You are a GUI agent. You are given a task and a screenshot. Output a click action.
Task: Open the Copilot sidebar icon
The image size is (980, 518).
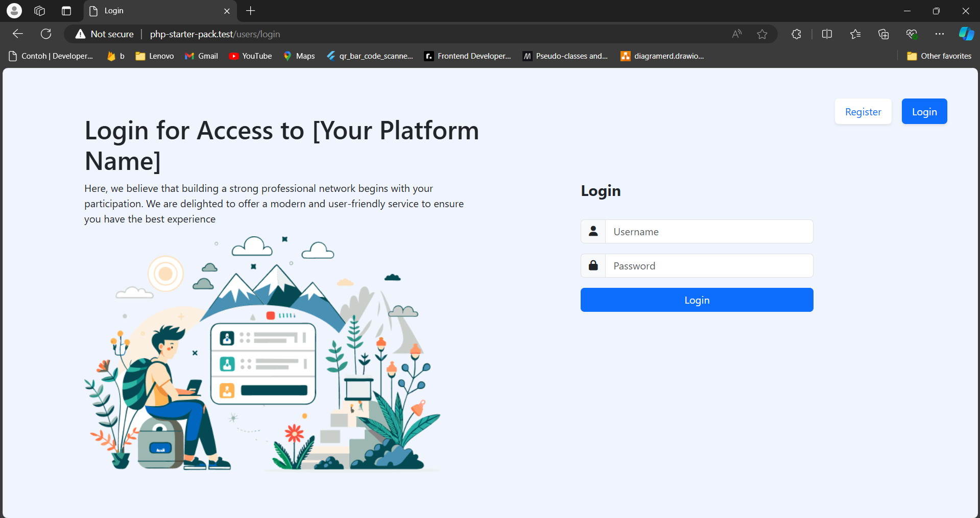(966, 34)
